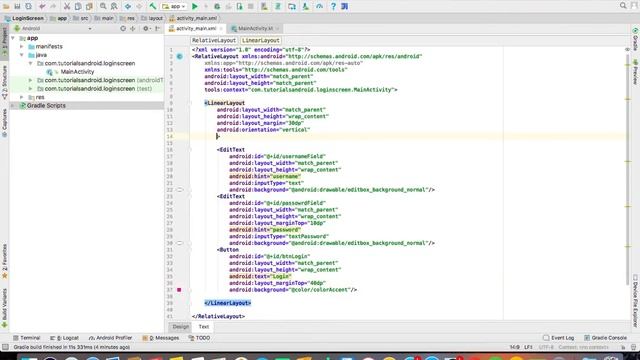This screenshot has width=640, height=360.
Task: Click the colorAccent color swatch in gutter
Action: (x=179, y=290)
